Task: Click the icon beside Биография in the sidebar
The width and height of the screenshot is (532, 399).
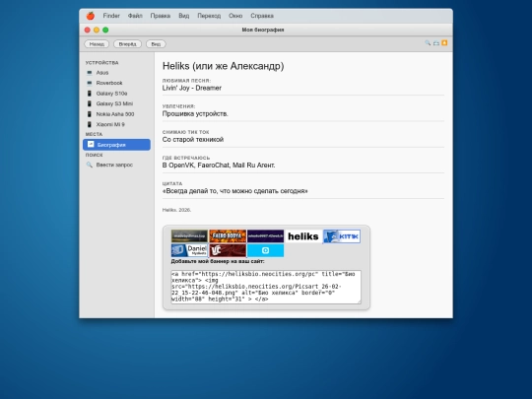Action: point(91,144)
